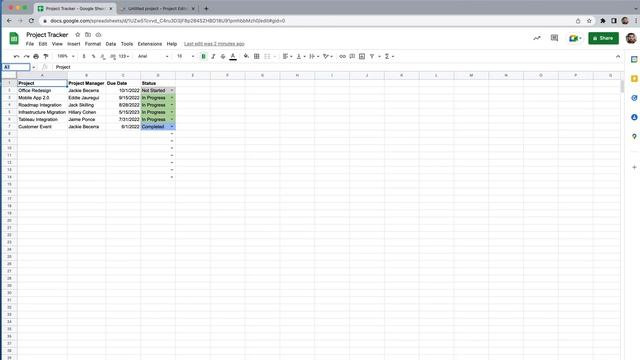Click the merge cells icon
The height and width of the screenshot is (360, 640).
click(x=267, y=56)
